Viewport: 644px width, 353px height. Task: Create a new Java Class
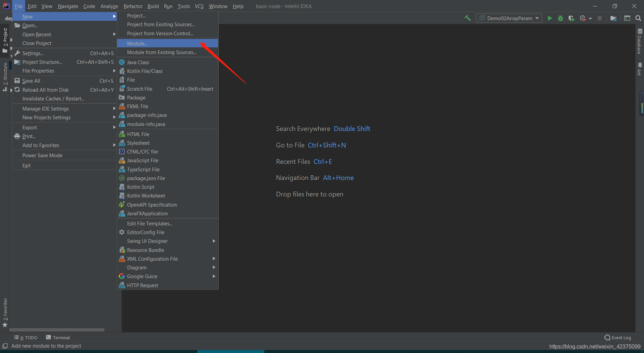pyautogui.click(x=167, y=62)
